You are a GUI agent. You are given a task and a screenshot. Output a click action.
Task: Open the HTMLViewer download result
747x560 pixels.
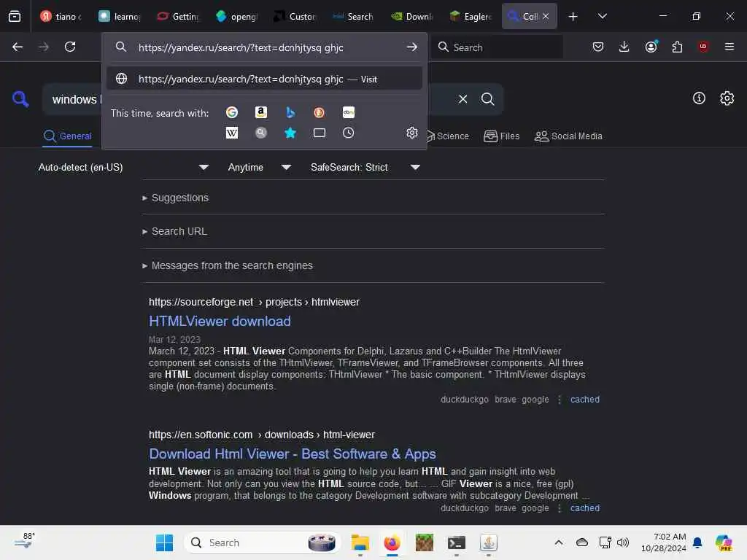click(x=220, y=322)
